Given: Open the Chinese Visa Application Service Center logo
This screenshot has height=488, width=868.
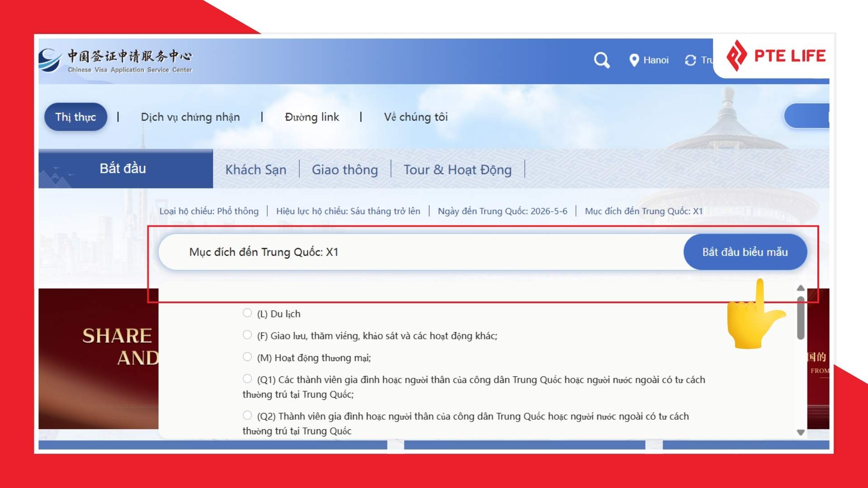Looking at the screenshot, I should (116, 61).
